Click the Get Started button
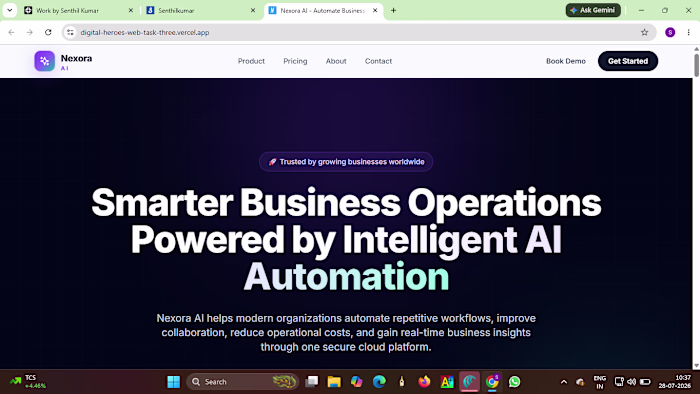Viewport: 700px width, 394px height. 628,61
